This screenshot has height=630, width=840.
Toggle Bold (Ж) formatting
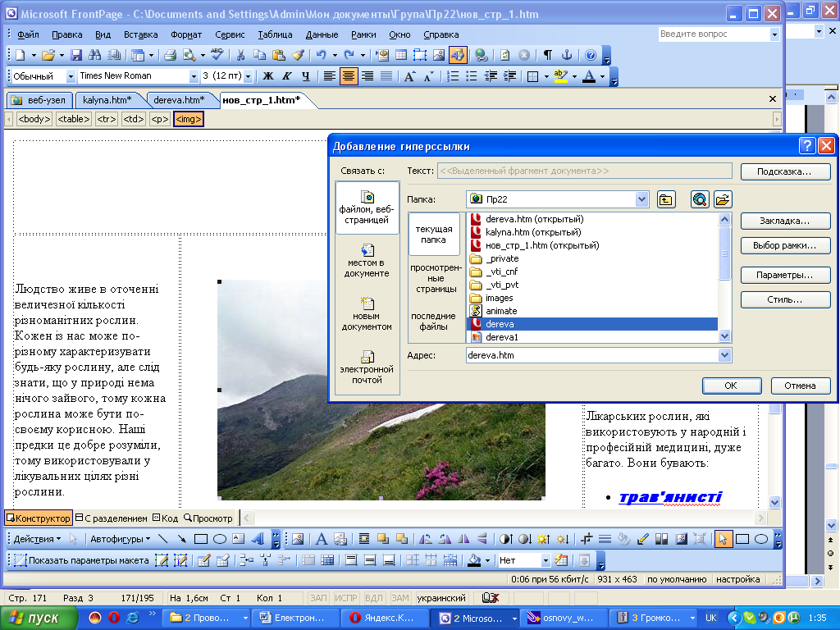[x=268, y=76]
